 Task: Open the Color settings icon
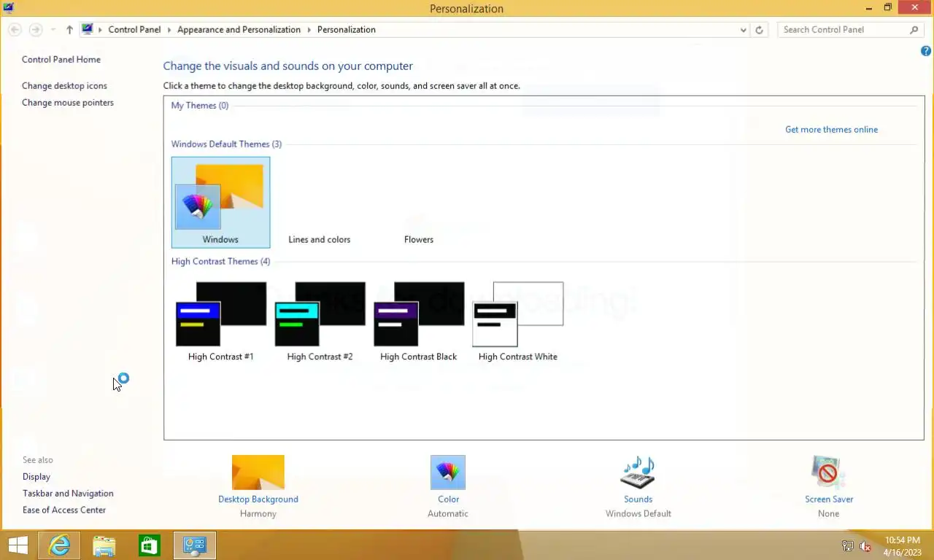click(448, 472)
